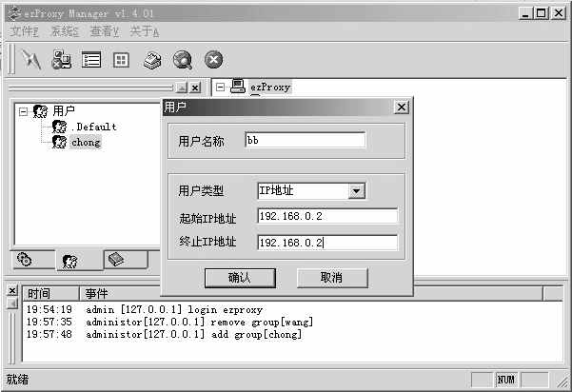Viewport: 572px width, 392px height.
Task: Click the 事件 column header
Action: pos(311,294)
